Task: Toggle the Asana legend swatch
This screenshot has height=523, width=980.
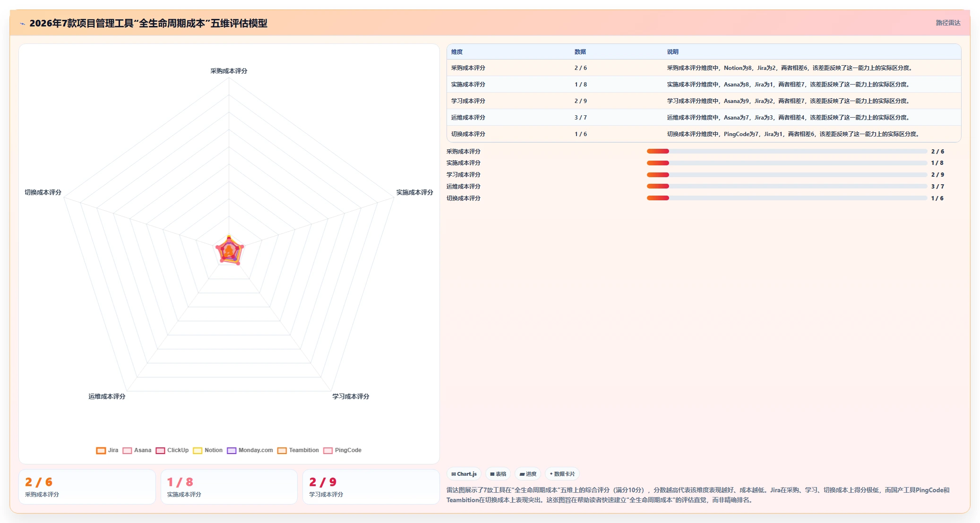Action: [127, 450]
